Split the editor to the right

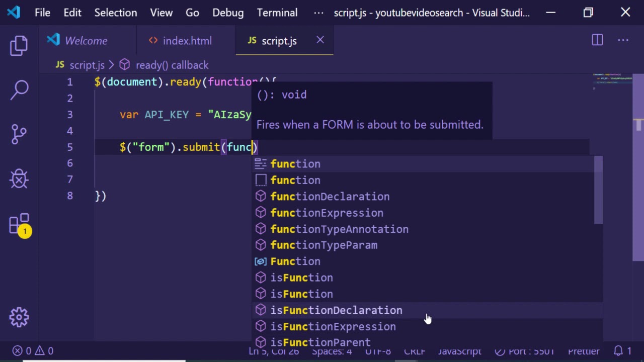597,40
